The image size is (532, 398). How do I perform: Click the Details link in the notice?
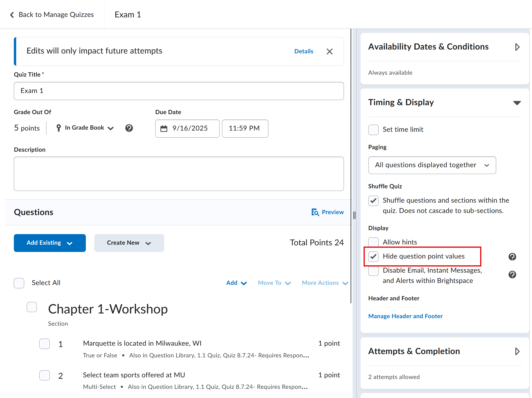coord(304,51)
